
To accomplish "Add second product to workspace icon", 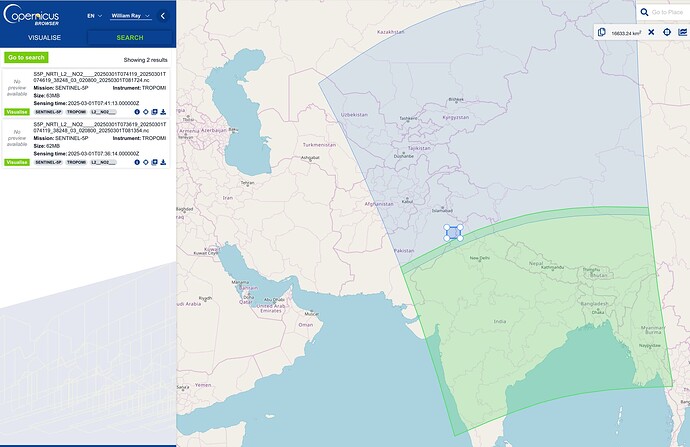I will (154, 161).
